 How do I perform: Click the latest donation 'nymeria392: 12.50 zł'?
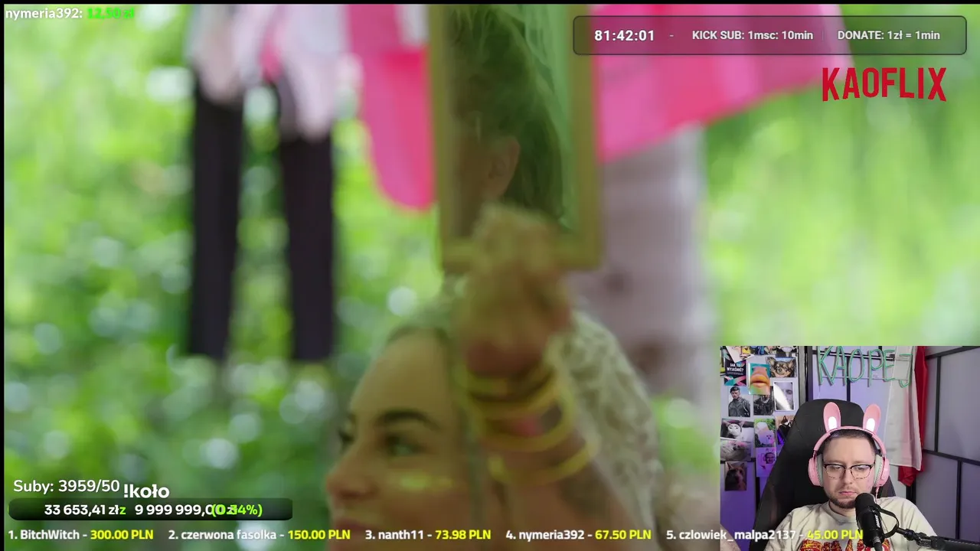point(70,13)
